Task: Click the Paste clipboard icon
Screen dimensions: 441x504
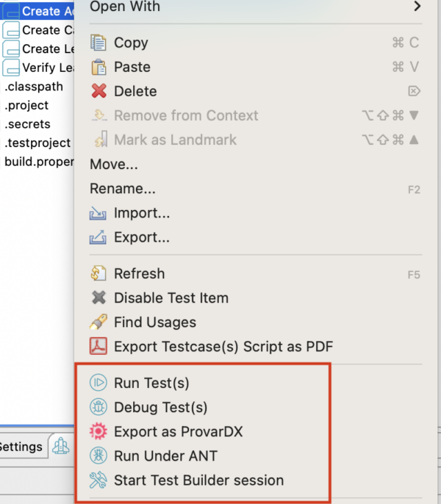Action: tap(98, 67)
